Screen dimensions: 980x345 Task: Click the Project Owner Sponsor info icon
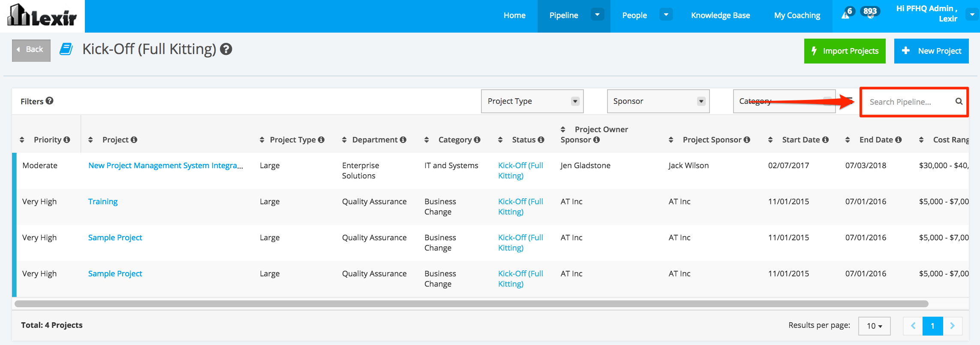click(x=596, y=139)
